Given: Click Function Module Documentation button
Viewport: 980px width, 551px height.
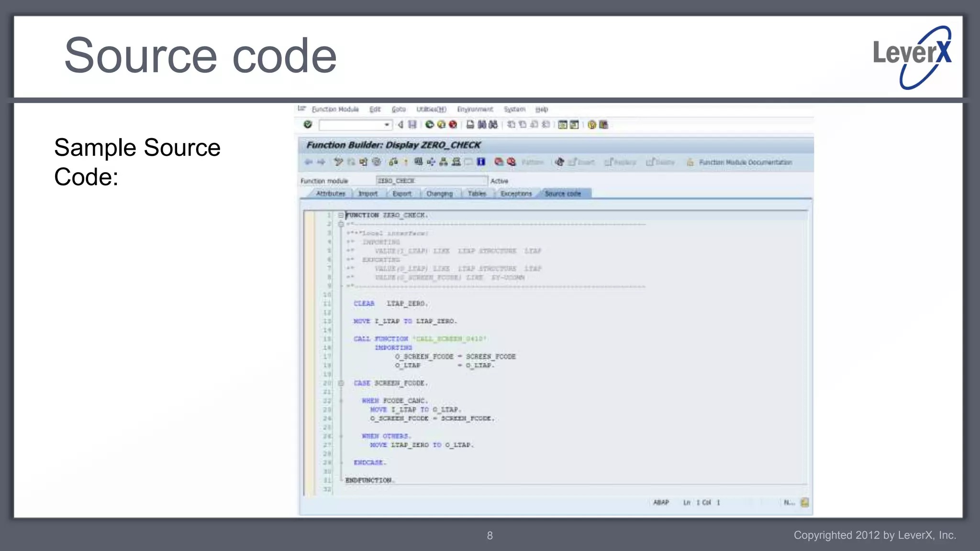Looking at the screenshot, I should pyautogui.click(x=739, y=162).
